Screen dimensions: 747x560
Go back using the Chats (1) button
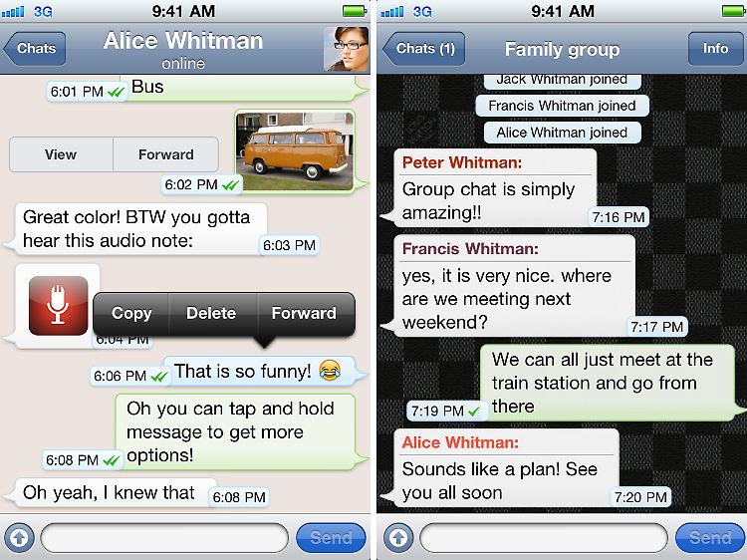424,49
